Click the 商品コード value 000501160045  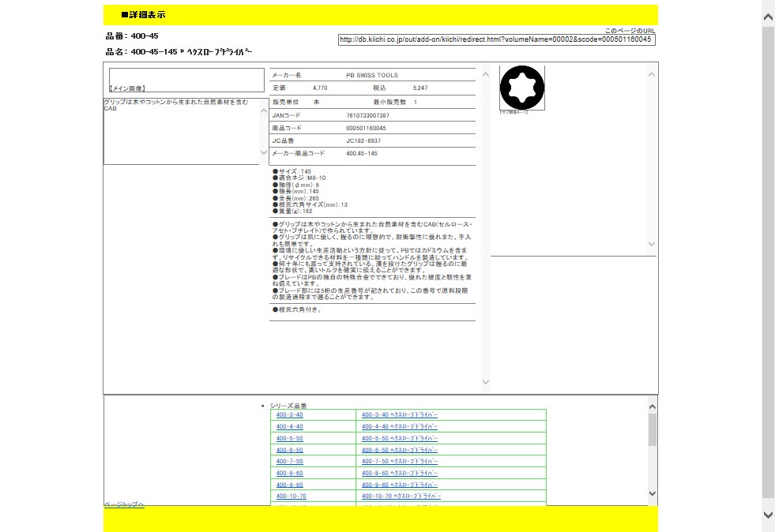coord(367,129)
